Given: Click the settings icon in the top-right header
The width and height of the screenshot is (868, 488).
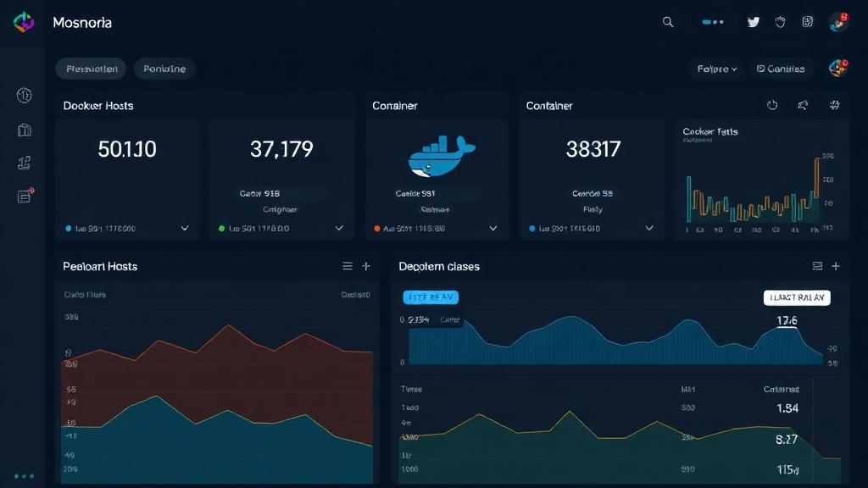Looking at the screenshot, I should pos(807,21).
